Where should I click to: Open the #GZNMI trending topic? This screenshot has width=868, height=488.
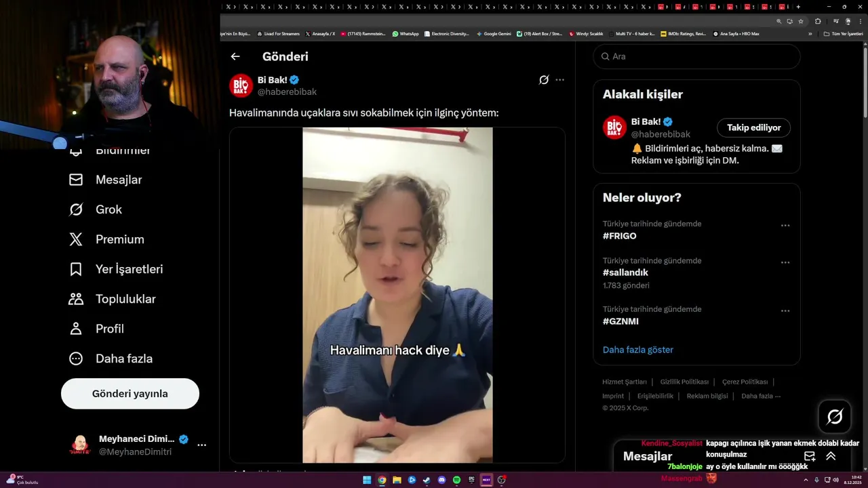pos(620,321)
